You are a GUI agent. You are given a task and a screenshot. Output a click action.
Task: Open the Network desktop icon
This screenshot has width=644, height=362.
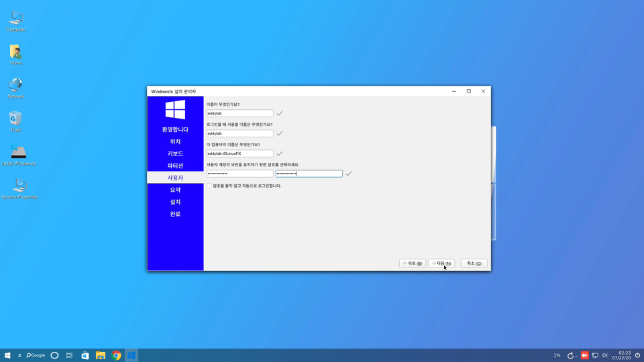point(15,88)
